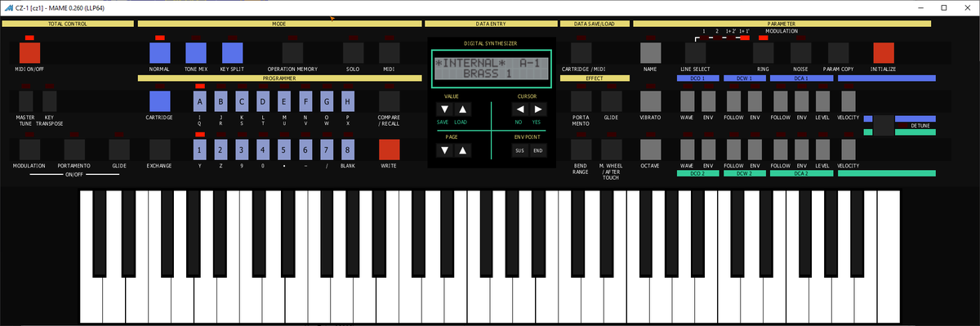Screen dimensions: 980x326
Task: Click the Porta Mento button in Effect section
Action: 581,101
